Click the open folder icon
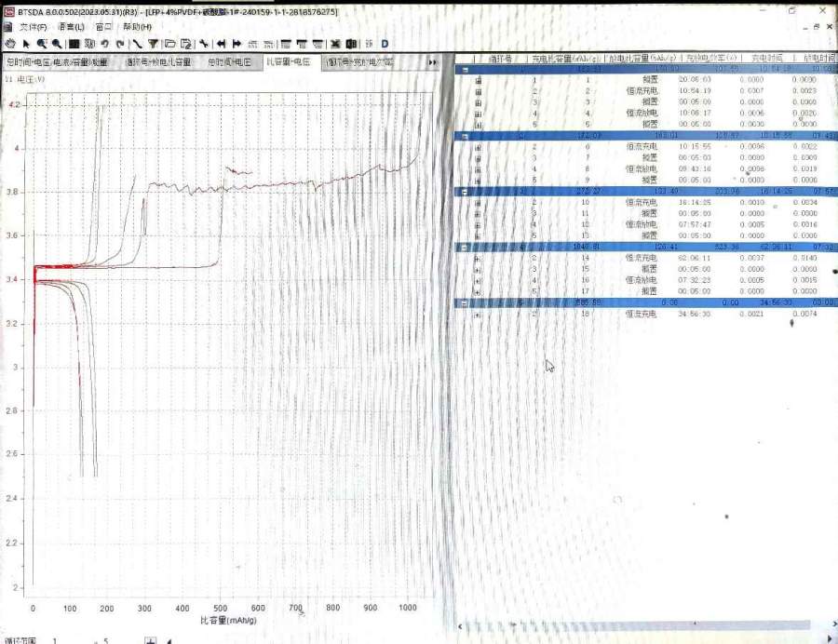The width and height of the screenshot is (838, 644). tap(170, 44)
